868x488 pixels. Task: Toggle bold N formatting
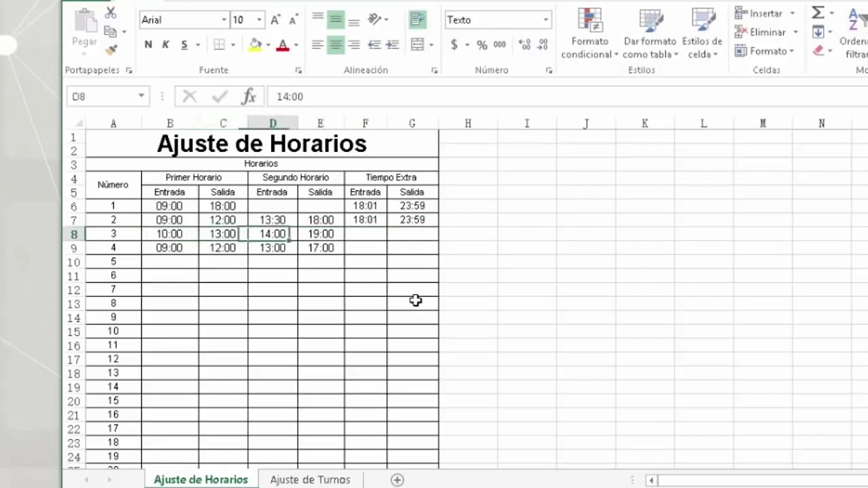pos(148,45)
